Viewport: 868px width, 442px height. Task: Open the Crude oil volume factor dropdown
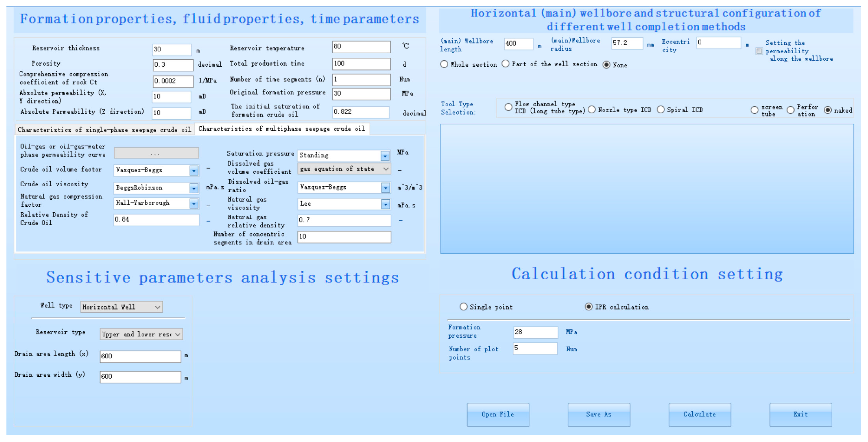[193, 170]
